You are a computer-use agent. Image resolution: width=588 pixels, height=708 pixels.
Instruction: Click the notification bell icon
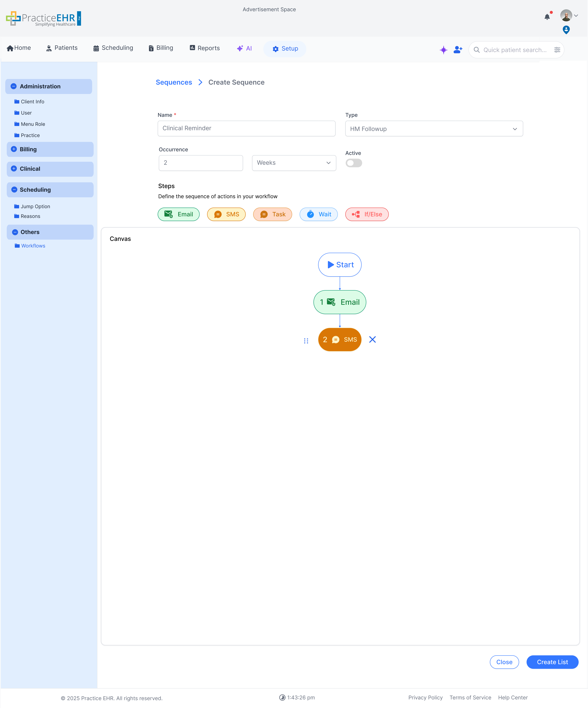[547, 17]
